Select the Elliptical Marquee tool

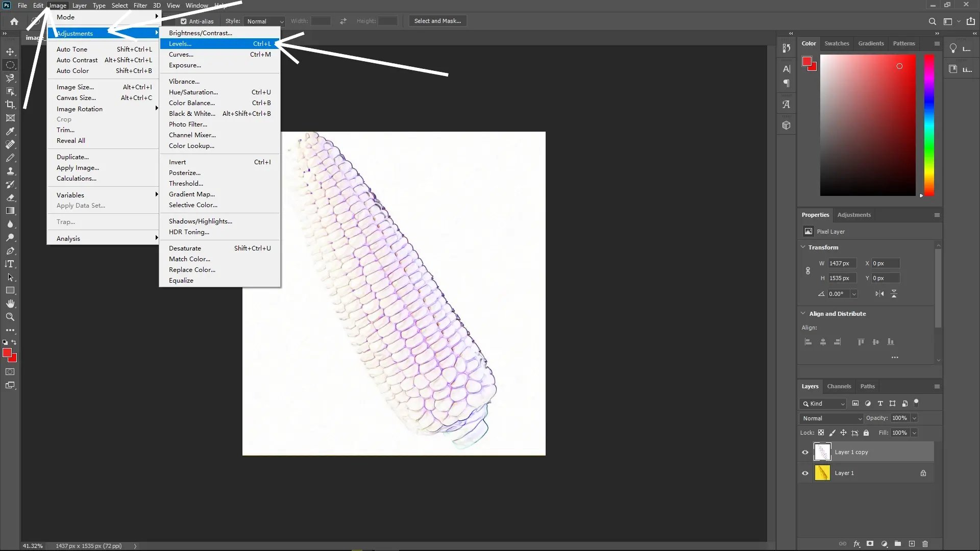[10, 65]
